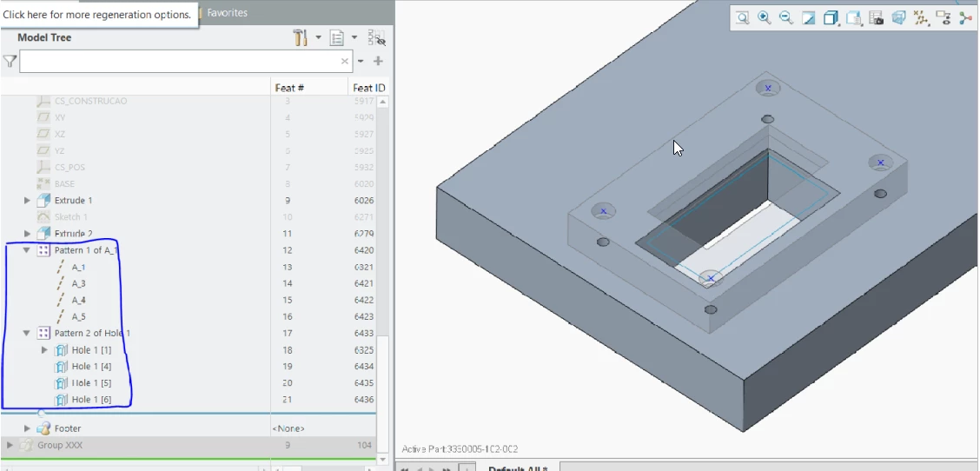The height and width of the screenshot is (471, 980).
Task: Click the Footer icon in tree
Action: coord(43,428)
